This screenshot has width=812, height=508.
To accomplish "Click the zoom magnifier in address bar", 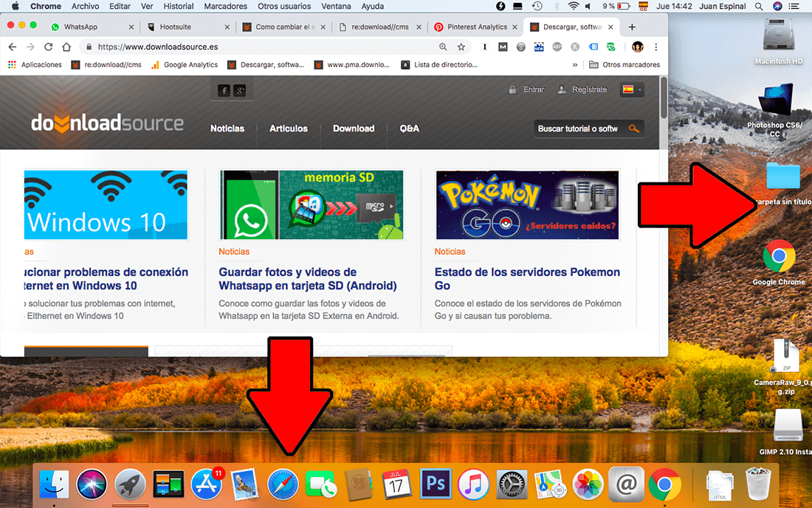I will click(443, 47).
